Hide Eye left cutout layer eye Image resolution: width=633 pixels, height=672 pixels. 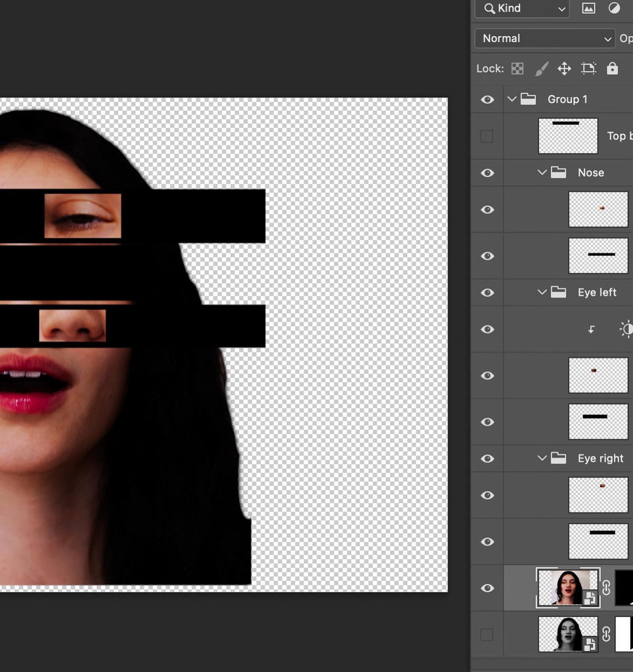tap(487, 375)
